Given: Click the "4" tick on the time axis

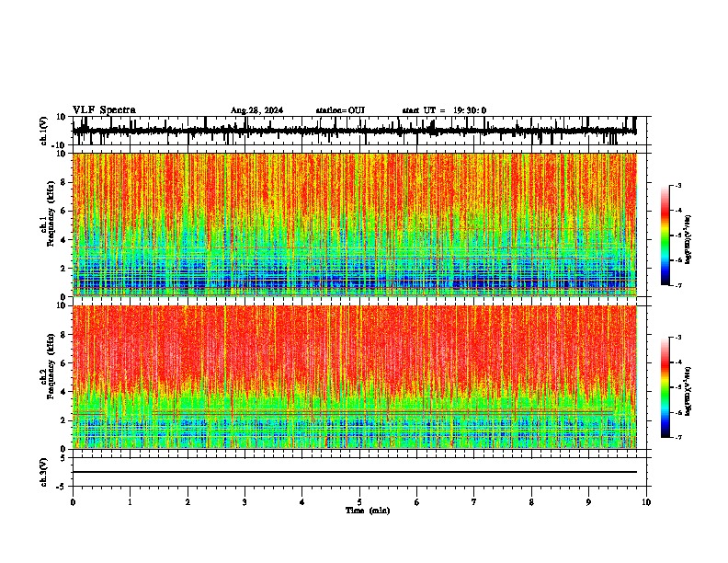Looking at the screenshot, I should pos(302,502).
